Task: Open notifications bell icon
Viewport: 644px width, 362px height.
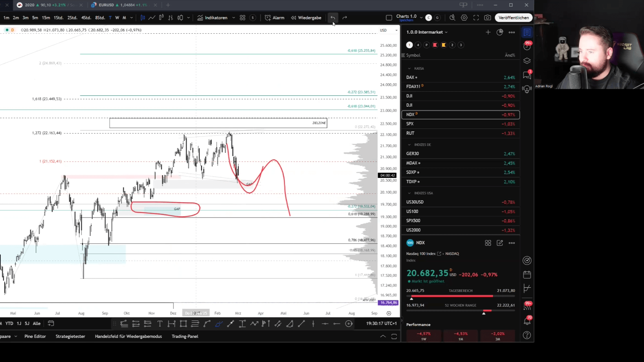Action: click(x=527, y=321)
